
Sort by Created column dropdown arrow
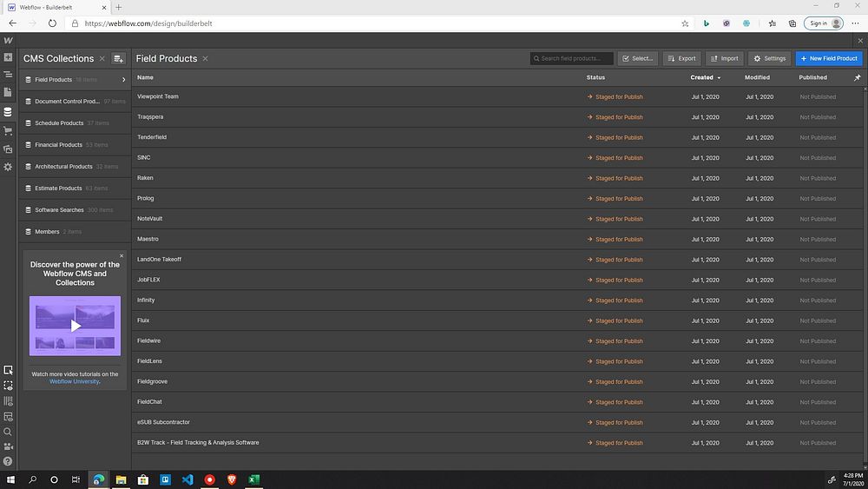[x=719, y=78]
